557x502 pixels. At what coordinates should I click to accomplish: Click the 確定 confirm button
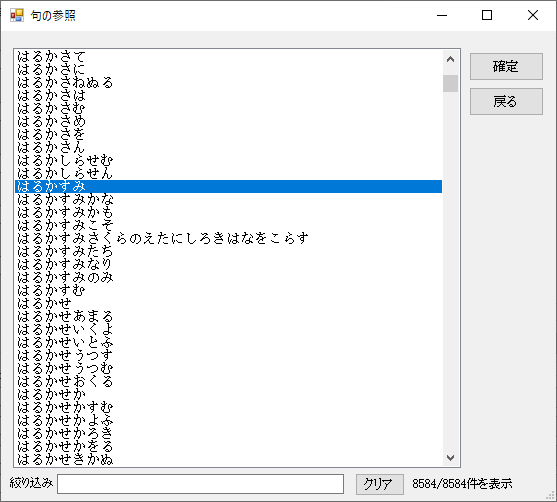click(506, 66)
